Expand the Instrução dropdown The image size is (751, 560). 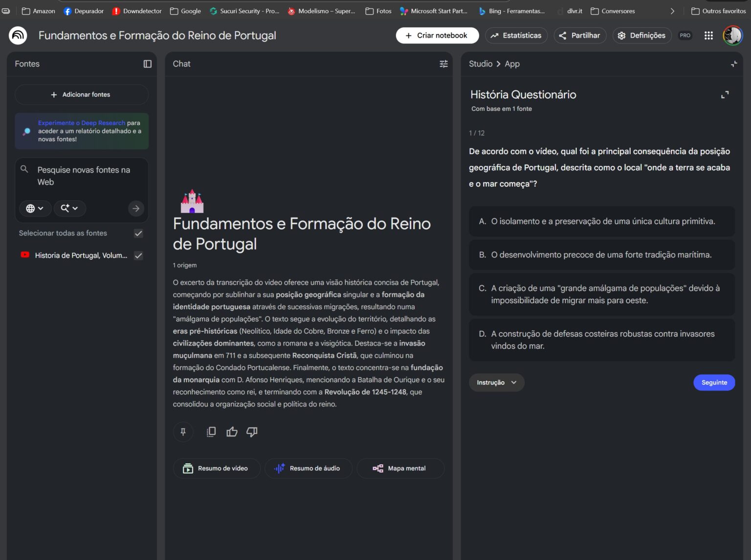pos(496,383)
